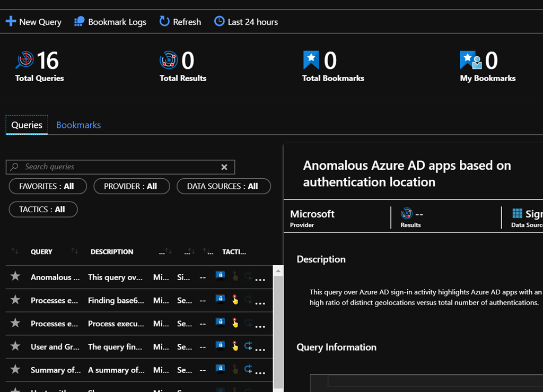Click ellipsis menu on User and Gr... row
The height and width of the screenshot is (392, 543).
(x=260, y=349)
